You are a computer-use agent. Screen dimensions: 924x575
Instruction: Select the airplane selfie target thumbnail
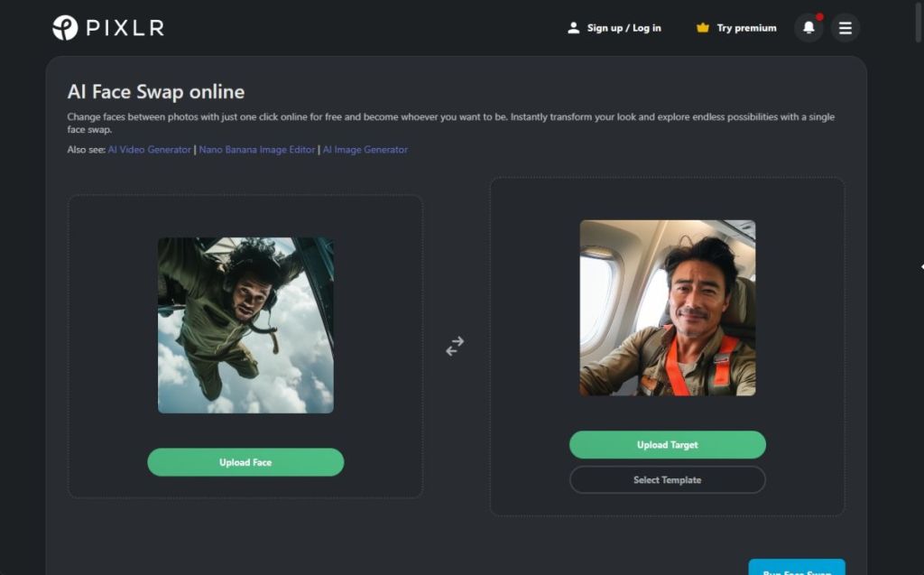coord(667,308)
